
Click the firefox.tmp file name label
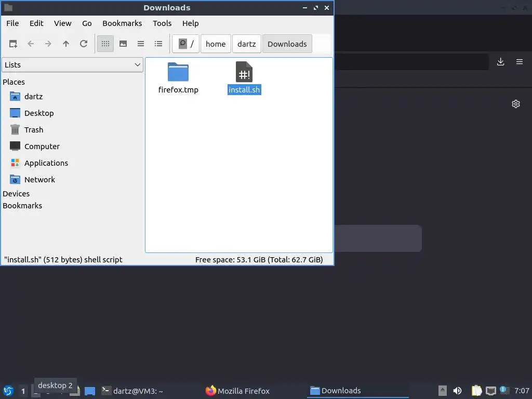178,90
